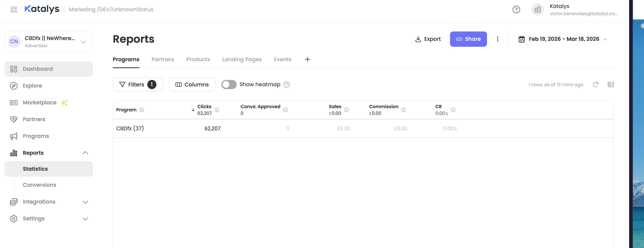This screenshot has height=248, width=644.
Task: Click the Convs: Approved info icon
Action: click(285, 110)
